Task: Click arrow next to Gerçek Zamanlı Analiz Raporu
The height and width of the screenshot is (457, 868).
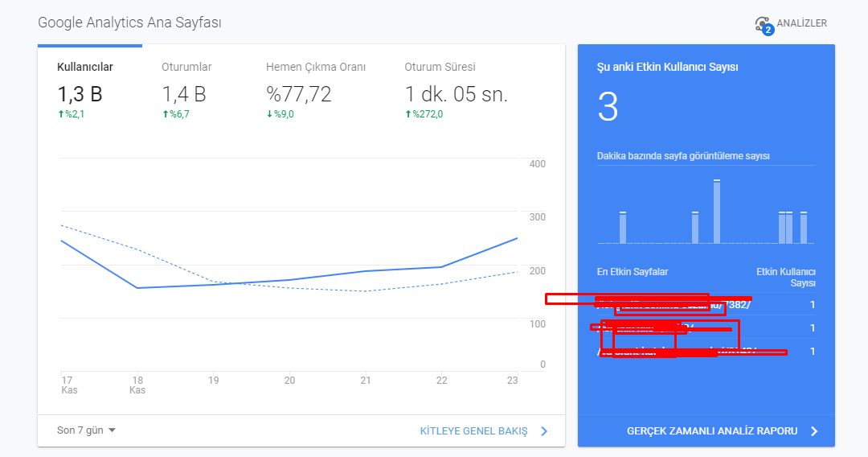Action: pos(813,431)
